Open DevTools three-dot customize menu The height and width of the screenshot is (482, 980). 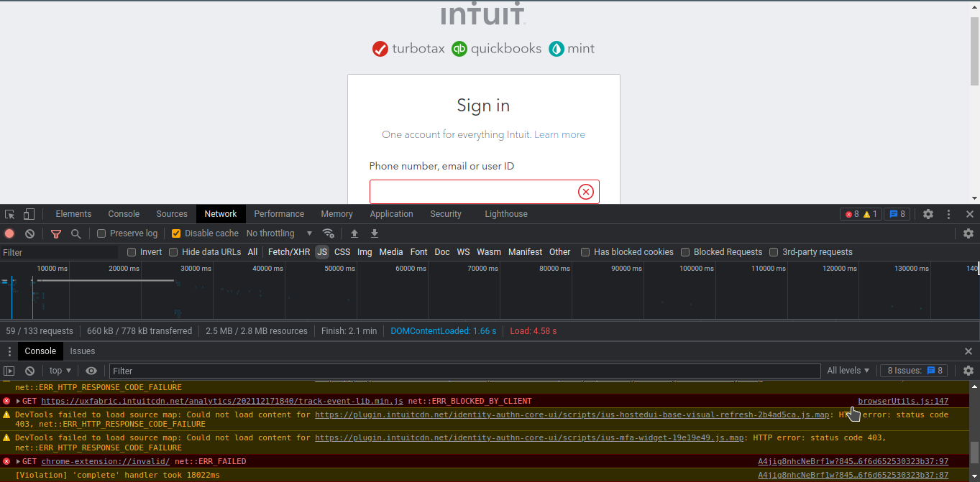tap(949, 214)
